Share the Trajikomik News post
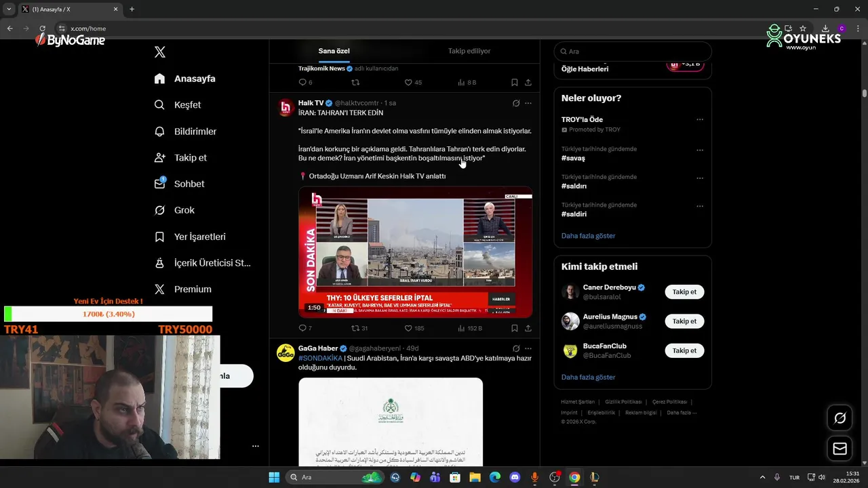 point(528,82)
